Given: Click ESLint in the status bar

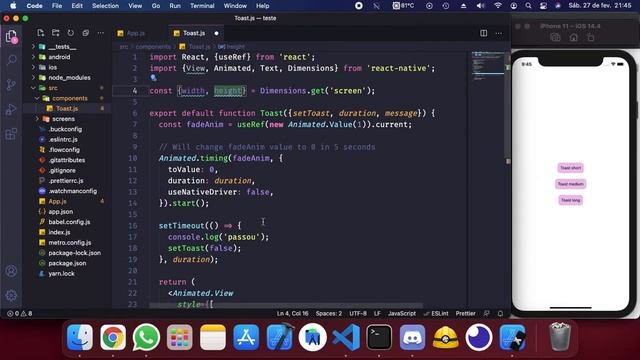Looking at the screenshot, I should click(436, 313).
